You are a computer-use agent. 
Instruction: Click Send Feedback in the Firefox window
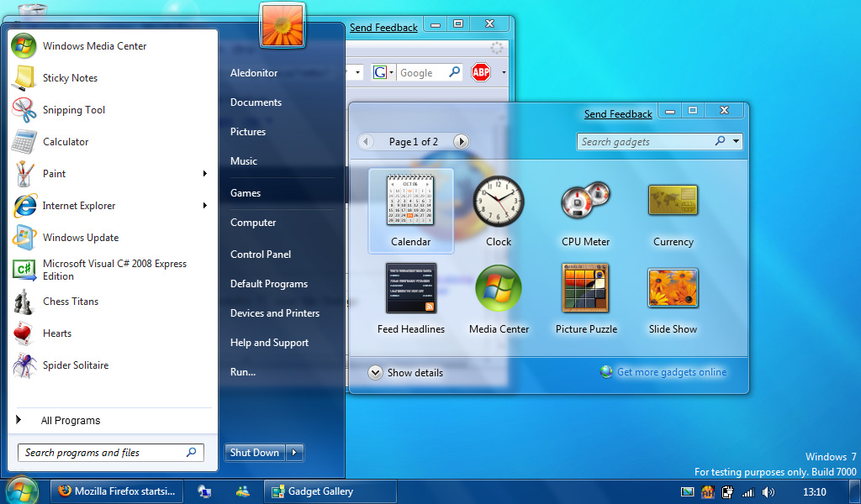[383, 28]
